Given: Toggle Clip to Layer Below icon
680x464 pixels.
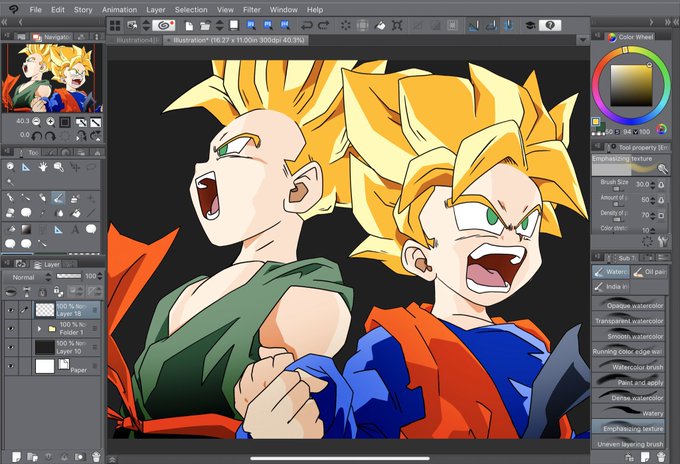Looking at the screenshot, I should (x=10, y=291).
